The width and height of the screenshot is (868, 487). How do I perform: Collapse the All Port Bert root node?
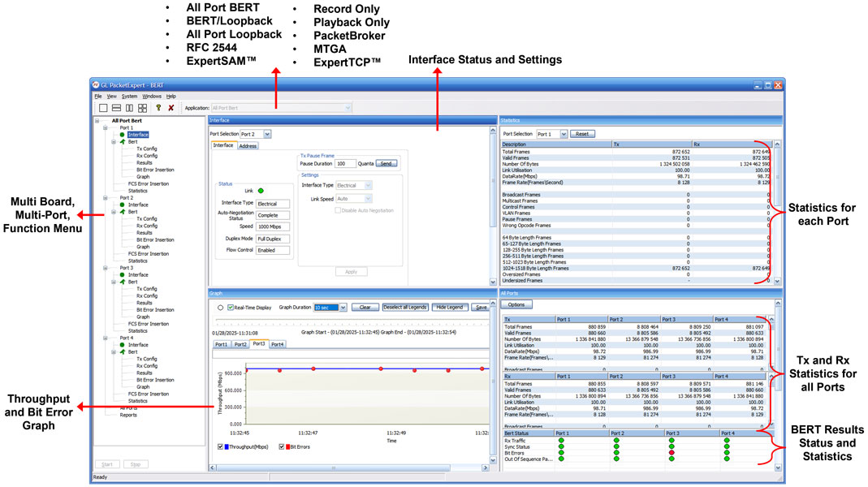[97, 121]
